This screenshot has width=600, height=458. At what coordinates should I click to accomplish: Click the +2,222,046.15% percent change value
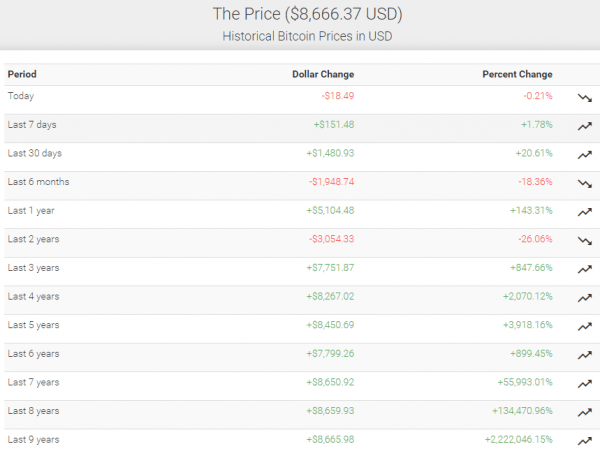[519, 440]
